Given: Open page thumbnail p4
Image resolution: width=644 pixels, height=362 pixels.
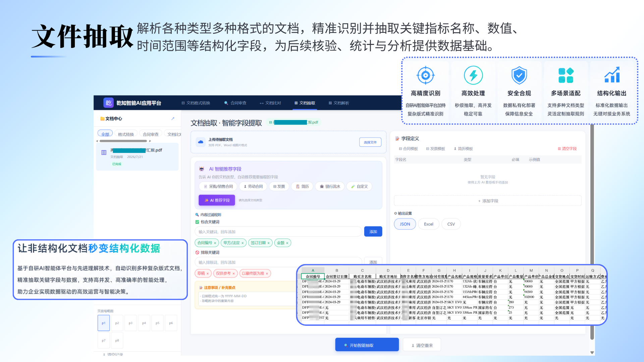Looking at the screenshot, I should tap(144, 323).
